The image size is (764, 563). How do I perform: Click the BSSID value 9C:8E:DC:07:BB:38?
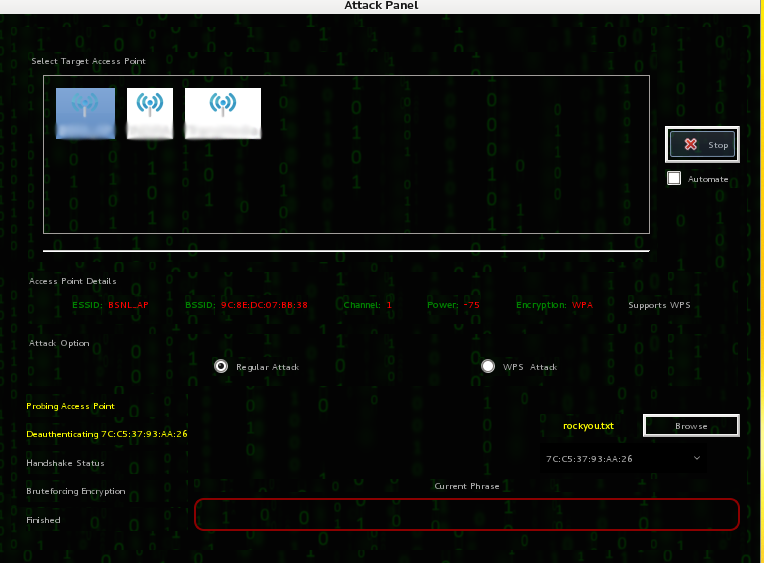click(265, 305)
